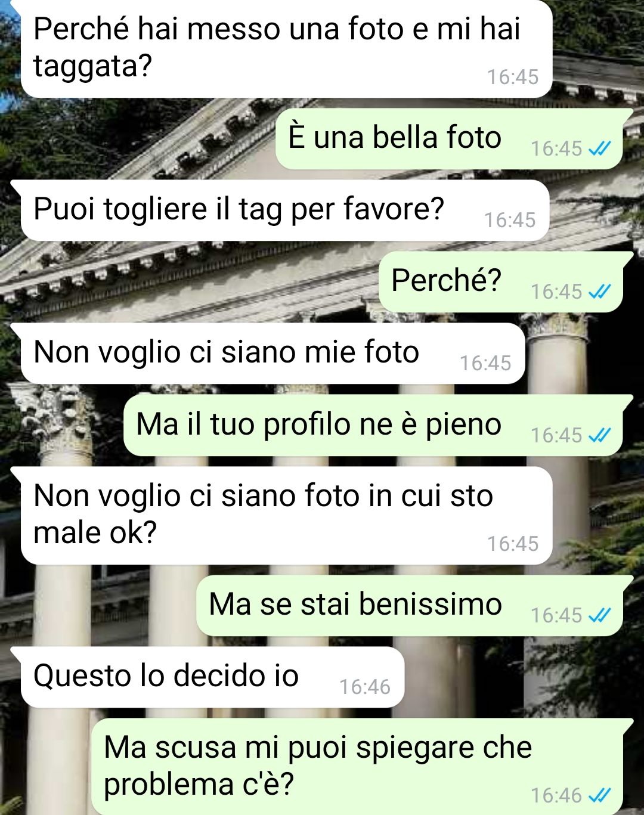Tap the 16:45 timestamp on "Puoi togliere il tag"
The width and height of the screenshot is (644, 815).
click(x=510, y=220)
